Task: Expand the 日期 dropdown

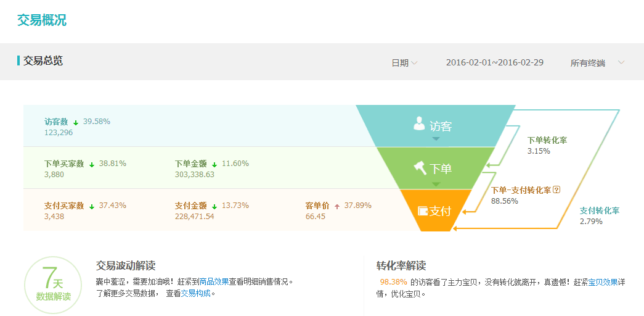Action: point(405,63)
